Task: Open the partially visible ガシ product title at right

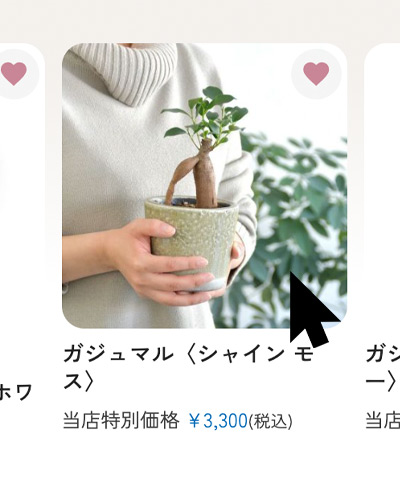Action: click(383, 368)
